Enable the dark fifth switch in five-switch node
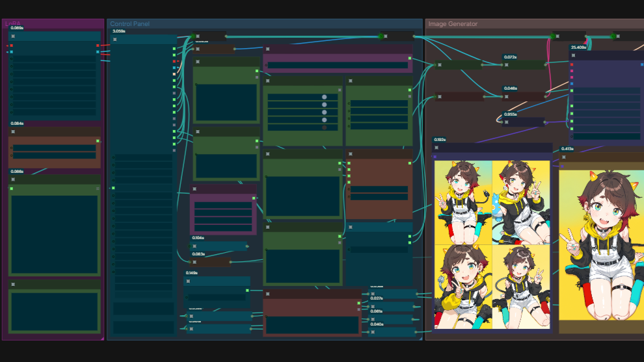644x362 pixels. click(324, 127)
